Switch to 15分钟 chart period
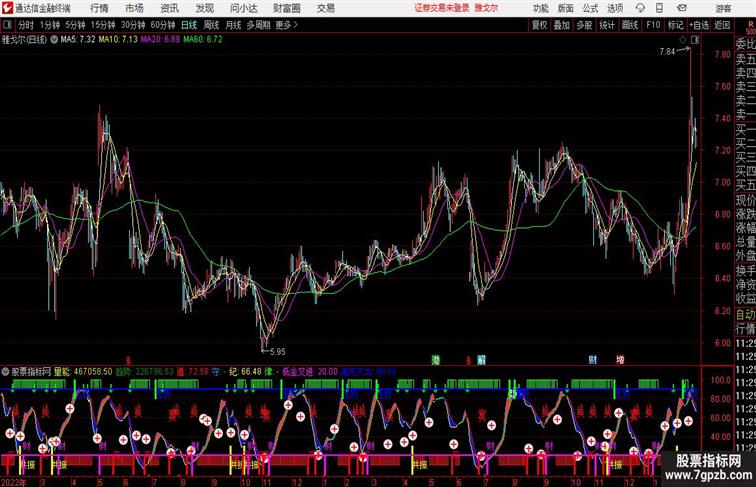This screenshot has height=487, width=756. pos(103,25)
